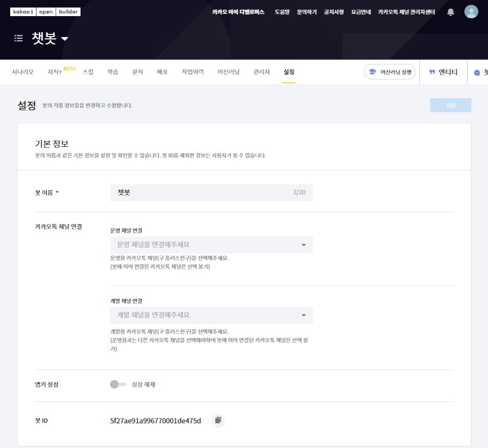Screen dimensions: 488x448
Task: Click the notification bell icon
Action: pos(450,12)
